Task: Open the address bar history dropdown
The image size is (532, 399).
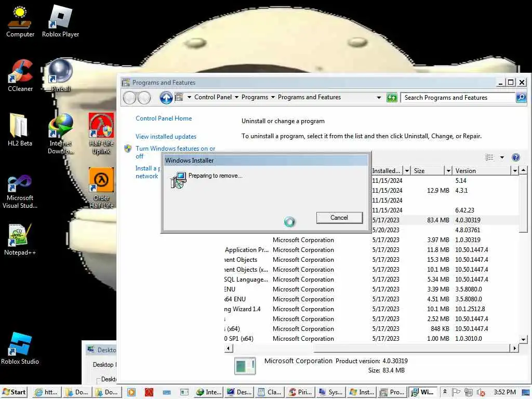Action: [379, 98]
